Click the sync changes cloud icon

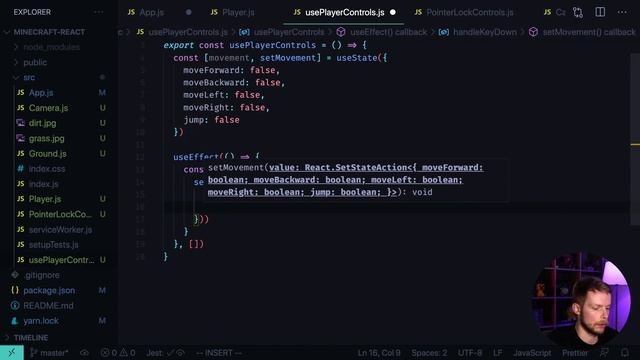click(84, 353)
